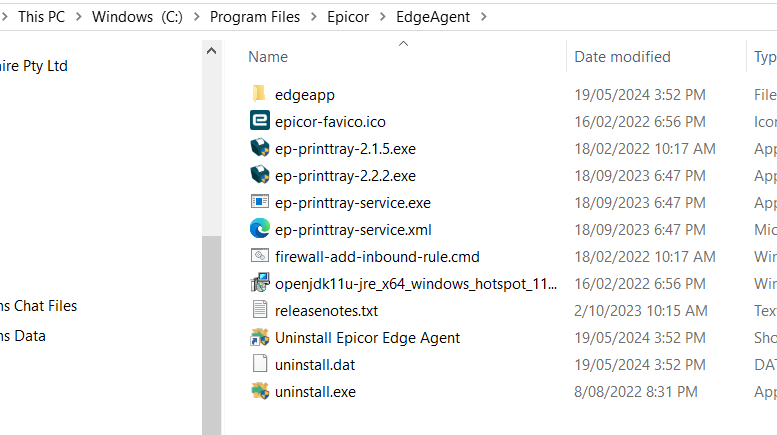Navigate to Windows (C:) in the breadcrumb
The width and height of the screenshot is (777, 435).
137,17
